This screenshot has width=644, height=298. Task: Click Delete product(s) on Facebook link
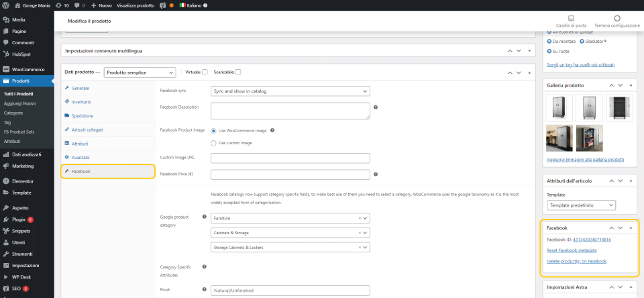[x=577, y=261]
